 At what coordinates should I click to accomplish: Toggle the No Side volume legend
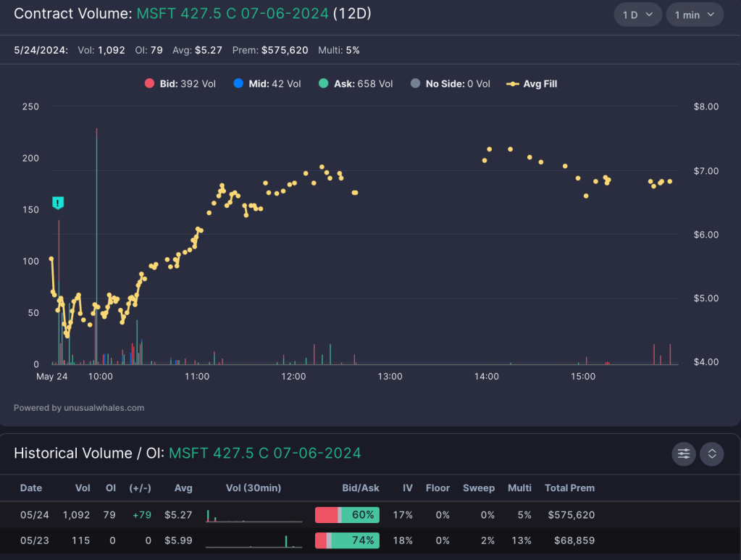pyautogui.click(x=450, y=84)
